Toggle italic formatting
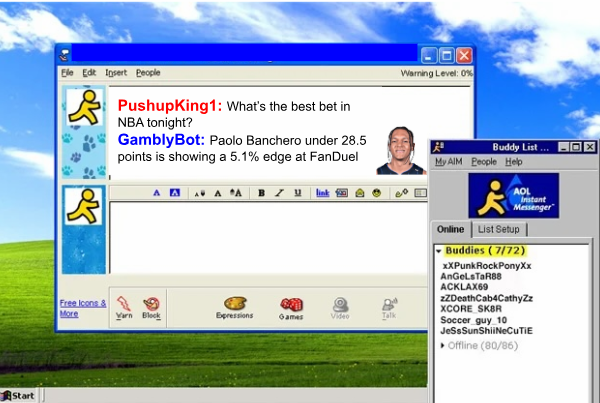The image size is (600, 403). pyautogui.click(x=280, y=193)
